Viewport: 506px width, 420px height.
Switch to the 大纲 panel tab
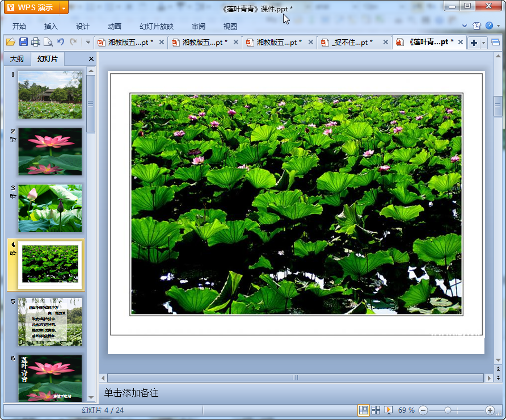pos(17,59)
